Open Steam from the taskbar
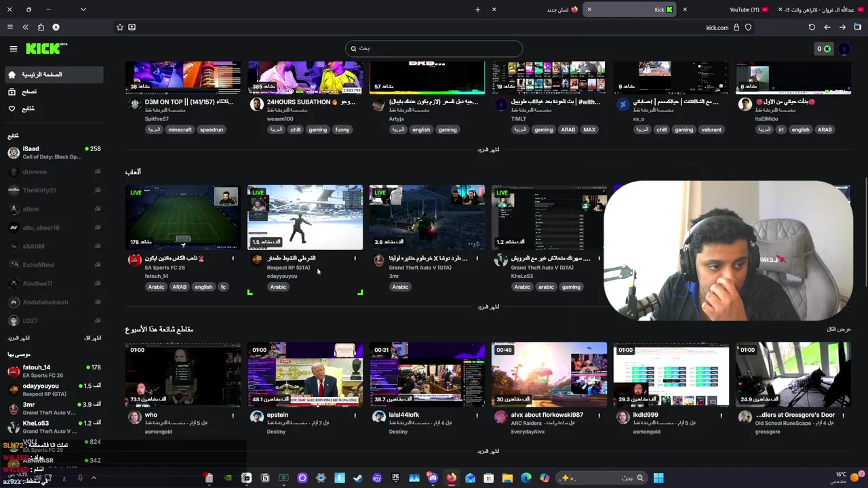The width and height of the screenshot is (868, 488). [x=358, y=478]
